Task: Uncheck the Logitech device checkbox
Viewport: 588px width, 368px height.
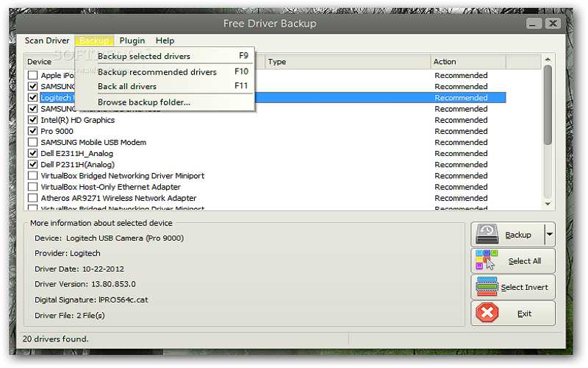Action: point(32,98)
